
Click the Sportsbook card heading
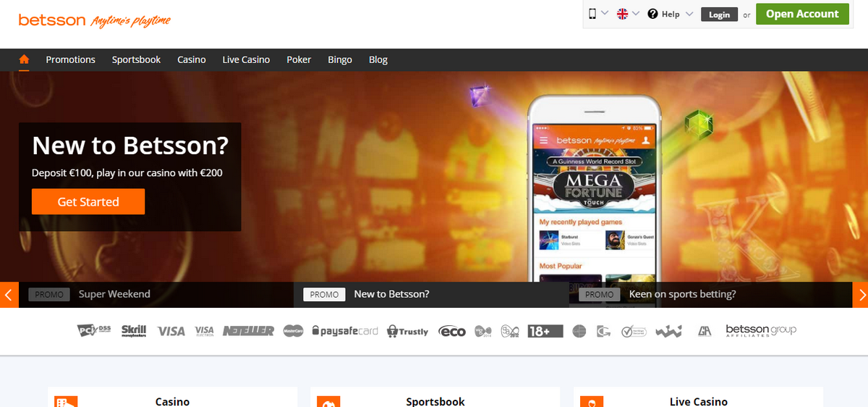point(435,401)
